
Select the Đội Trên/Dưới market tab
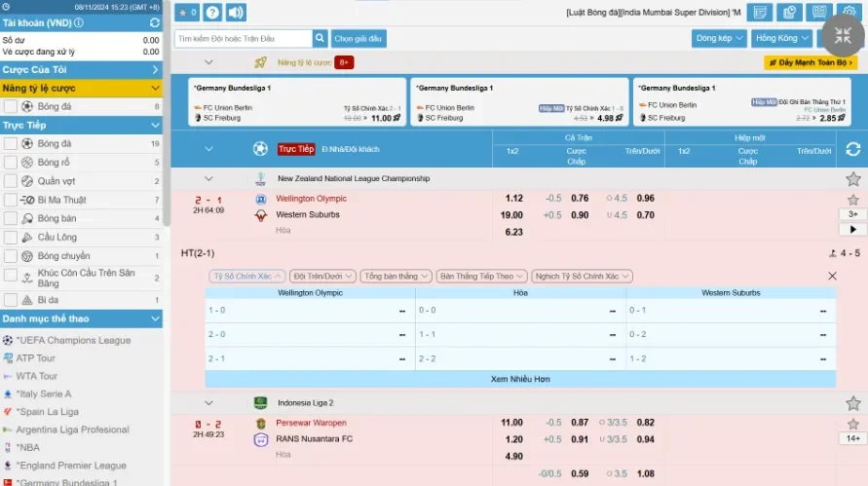point(322,277)
